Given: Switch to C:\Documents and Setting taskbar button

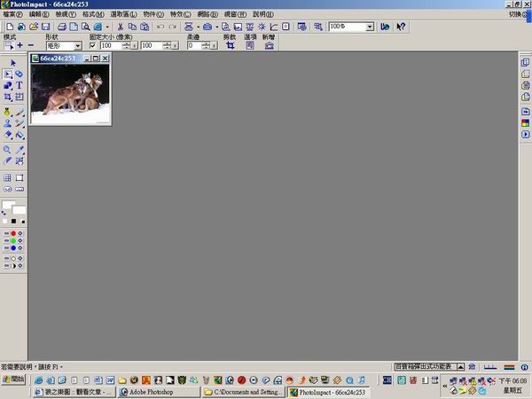Looking at the screenshot, I should [243, 392].
